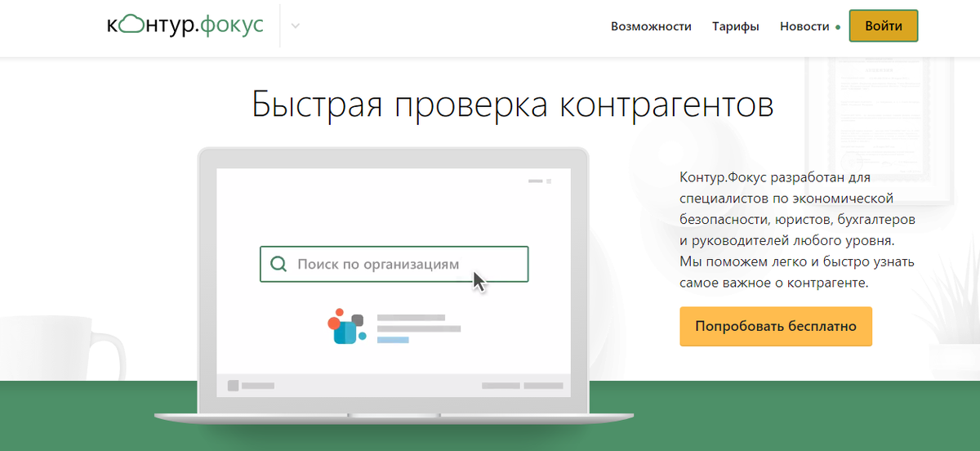Click the heading Быстрая проверка контрагентов

tap(512, 106)
